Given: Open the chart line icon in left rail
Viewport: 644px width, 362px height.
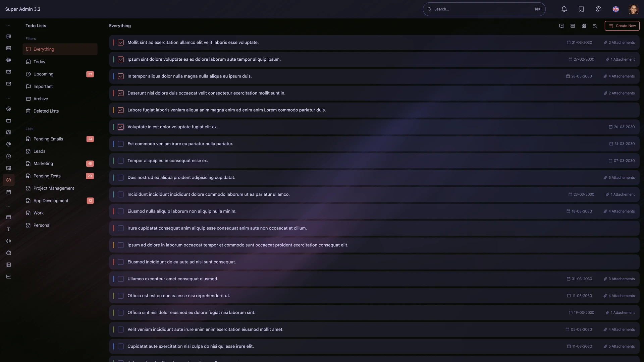Looking at the screenshot, I should [x=9, y=277].
